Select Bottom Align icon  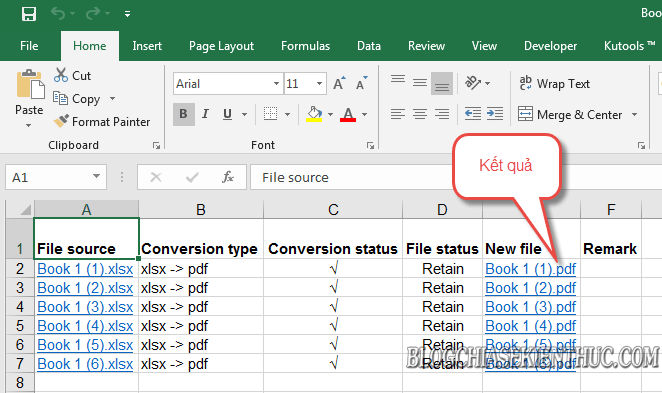(442, 83)
